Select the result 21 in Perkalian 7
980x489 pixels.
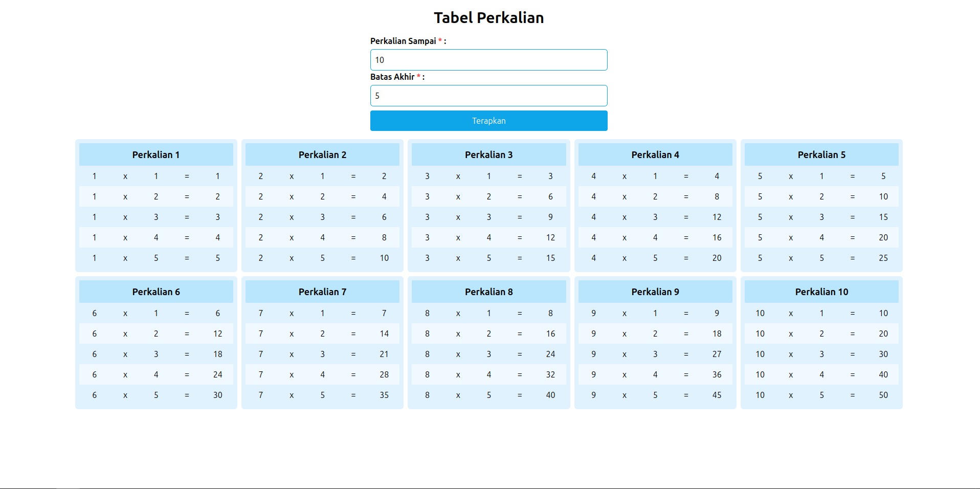[384, 354]
